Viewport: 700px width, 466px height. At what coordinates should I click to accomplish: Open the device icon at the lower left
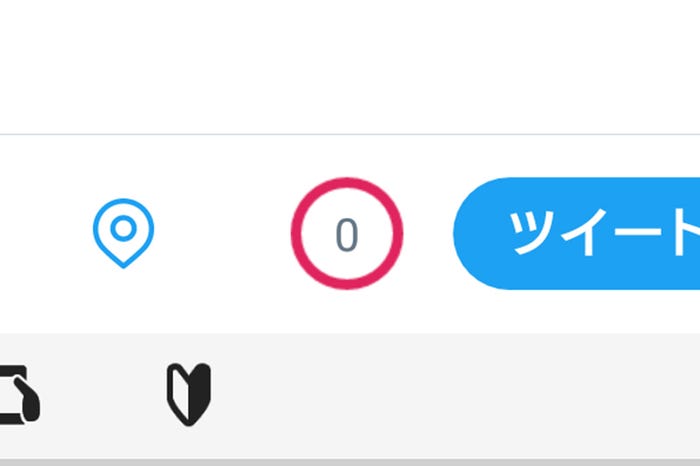click(x=19, y=393)
